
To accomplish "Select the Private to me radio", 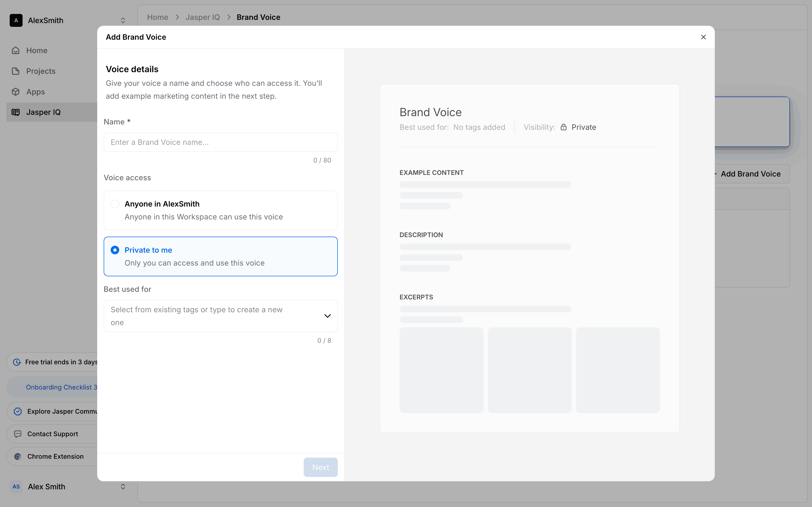I will [x=115, y=250].
